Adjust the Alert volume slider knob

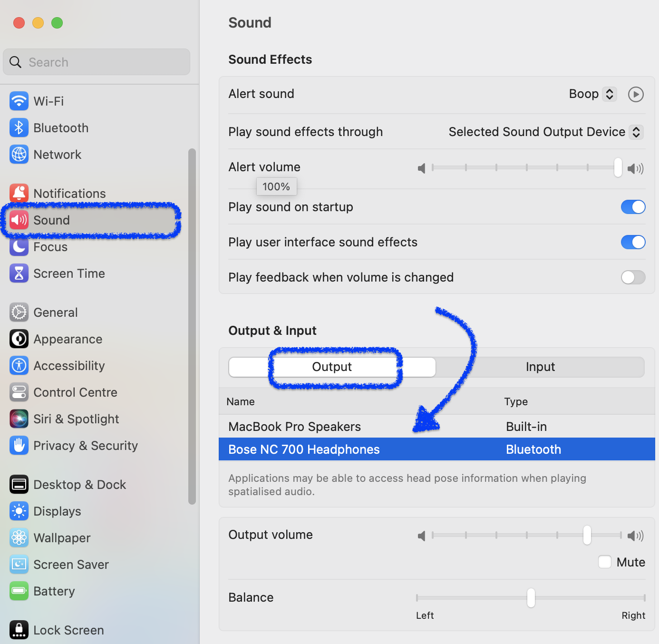pos(618,167)
